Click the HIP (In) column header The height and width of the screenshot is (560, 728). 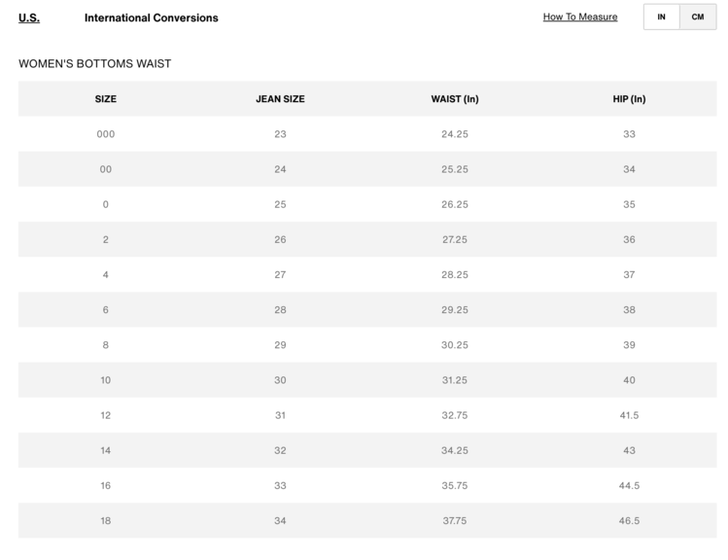click(629, 99)
